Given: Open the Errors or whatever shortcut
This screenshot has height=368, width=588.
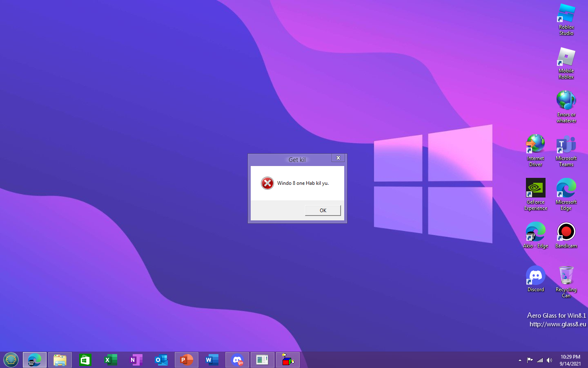Looking at the screenshot, I should [x=566, y=100].
